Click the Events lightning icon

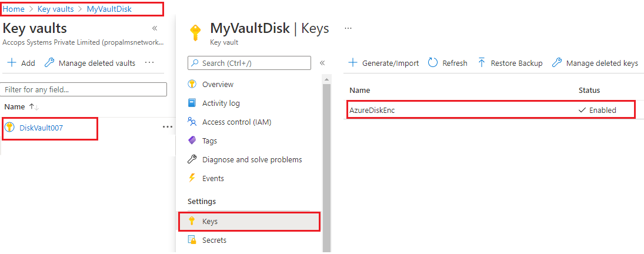(192, 178)
